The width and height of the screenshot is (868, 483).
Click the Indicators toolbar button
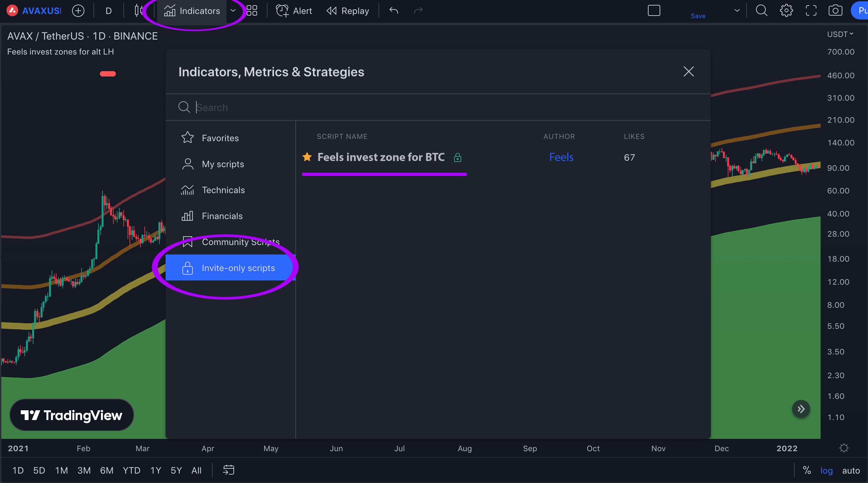(x=192, y=11)
